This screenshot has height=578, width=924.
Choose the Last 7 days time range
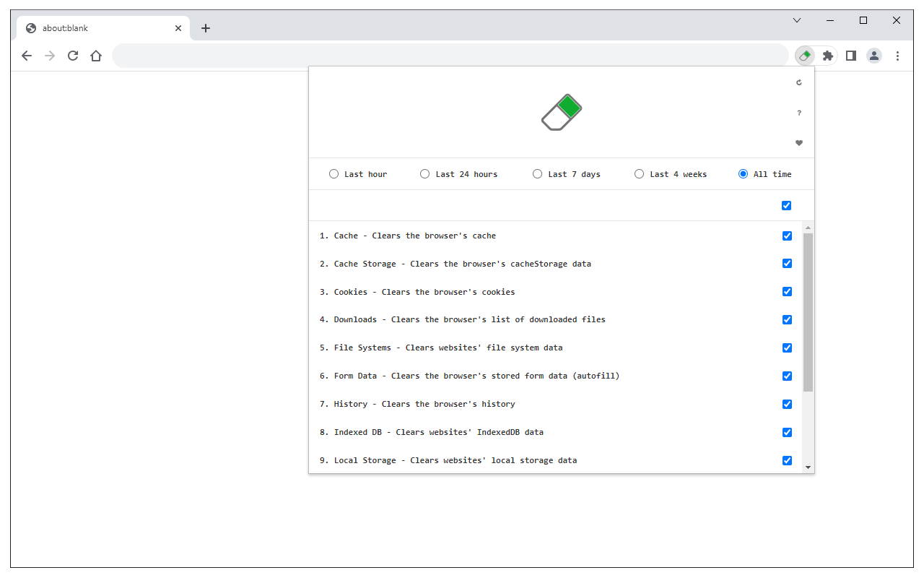coord(537,174)
